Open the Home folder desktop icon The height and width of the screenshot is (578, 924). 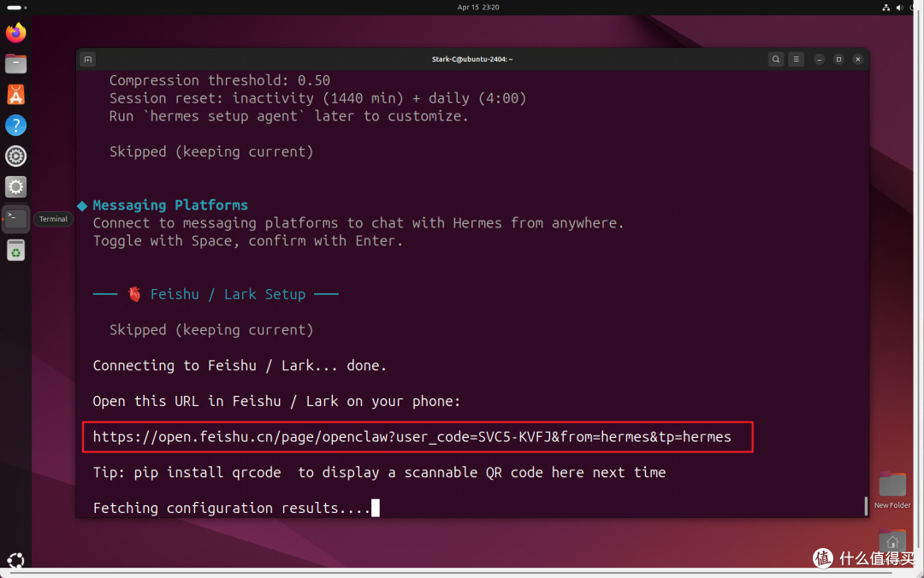tap(892, 540)
